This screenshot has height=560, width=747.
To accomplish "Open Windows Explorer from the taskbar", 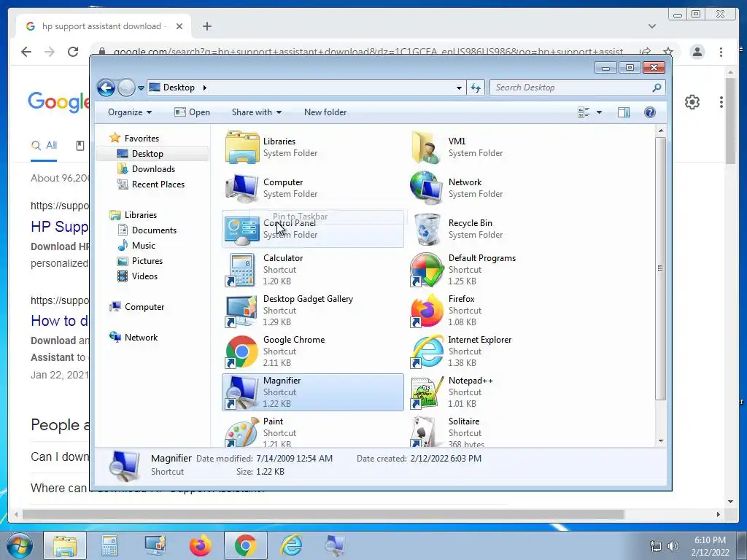I will pyautogui.click(x=65, y=545).
